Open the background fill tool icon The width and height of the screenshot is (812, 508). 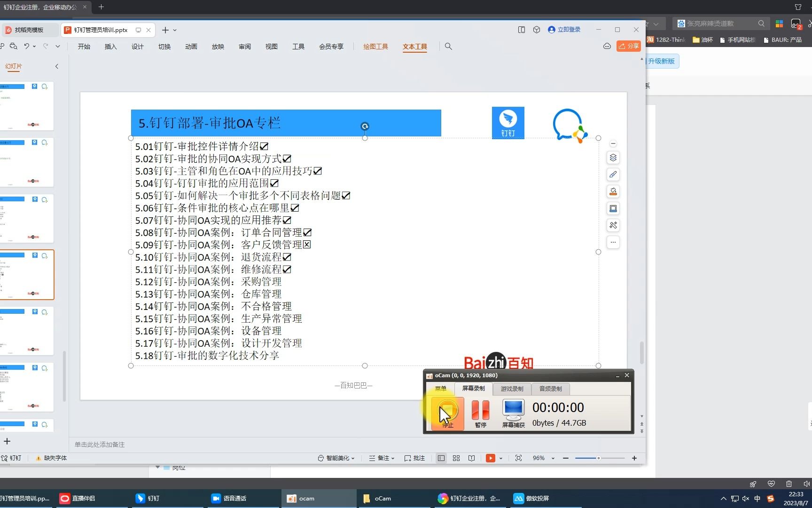point(613,191)
